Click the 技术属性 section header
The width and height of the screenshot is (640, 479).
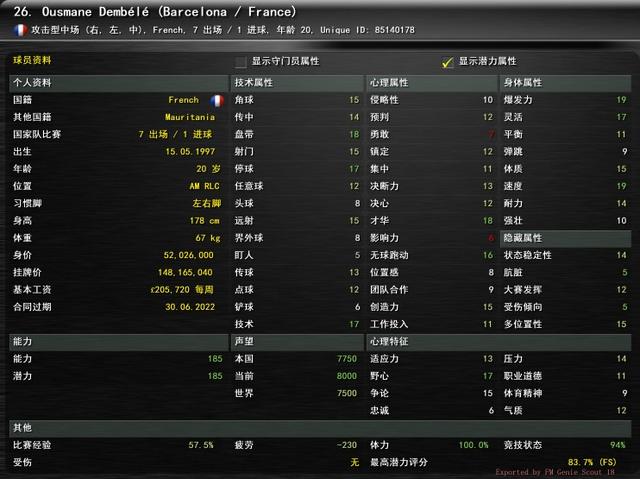(297, 83)
